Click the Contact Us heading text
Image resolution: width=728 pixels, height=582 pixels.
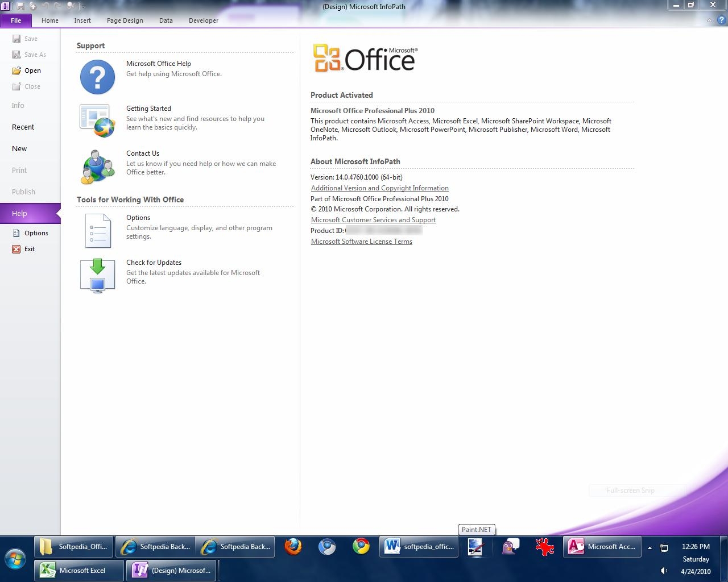pos(143,153)
